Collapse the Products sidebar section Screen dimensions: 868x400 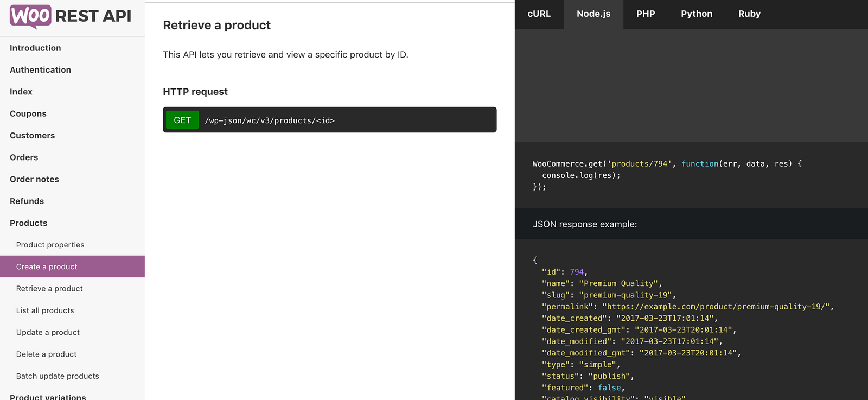click(29, 223)
